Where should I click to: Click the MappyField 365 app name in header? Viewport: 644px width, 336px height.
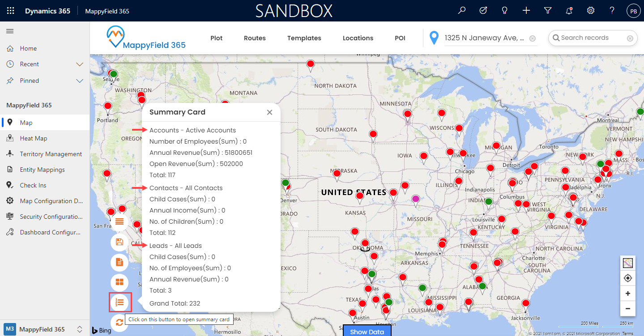click(107, 11)
